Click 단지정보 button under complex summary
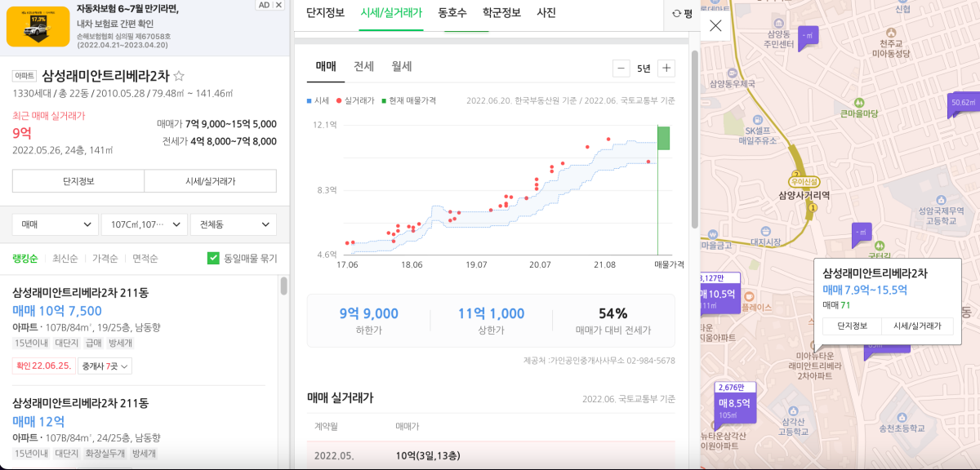This screenshot has height=470, width=980. click(x=78, y=181)
